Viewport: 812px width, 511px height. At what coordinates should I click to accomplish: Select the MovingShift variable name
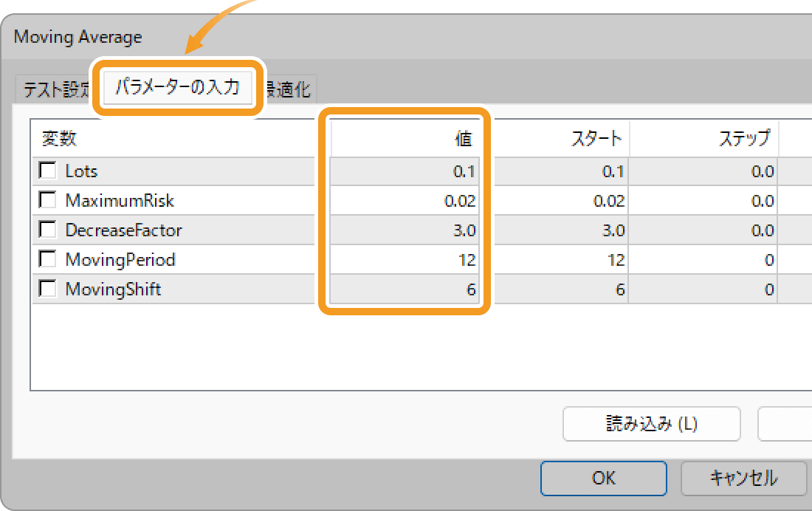click(x=113, y=289)
